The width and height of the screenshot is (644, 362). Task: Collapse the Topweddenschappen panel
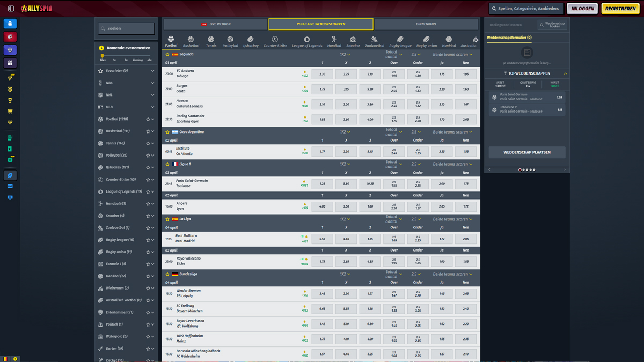pos(566,73)
